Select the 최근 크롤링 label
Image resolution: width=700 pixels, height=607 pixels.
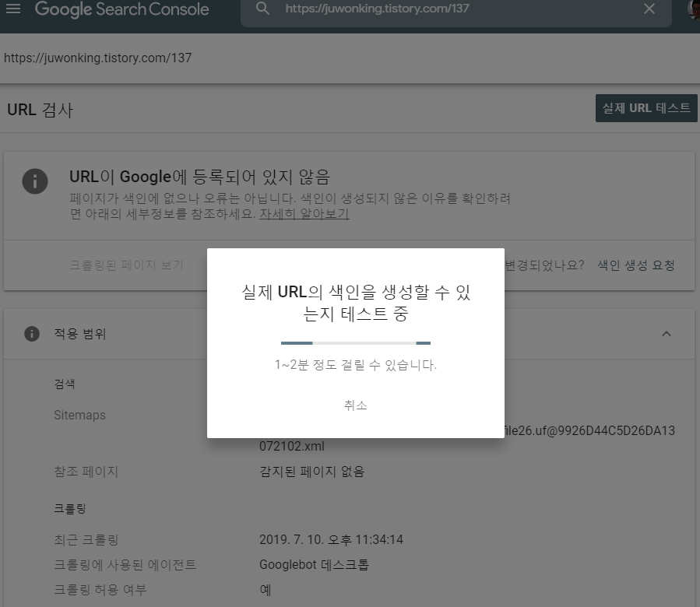[x=86, y=539]
